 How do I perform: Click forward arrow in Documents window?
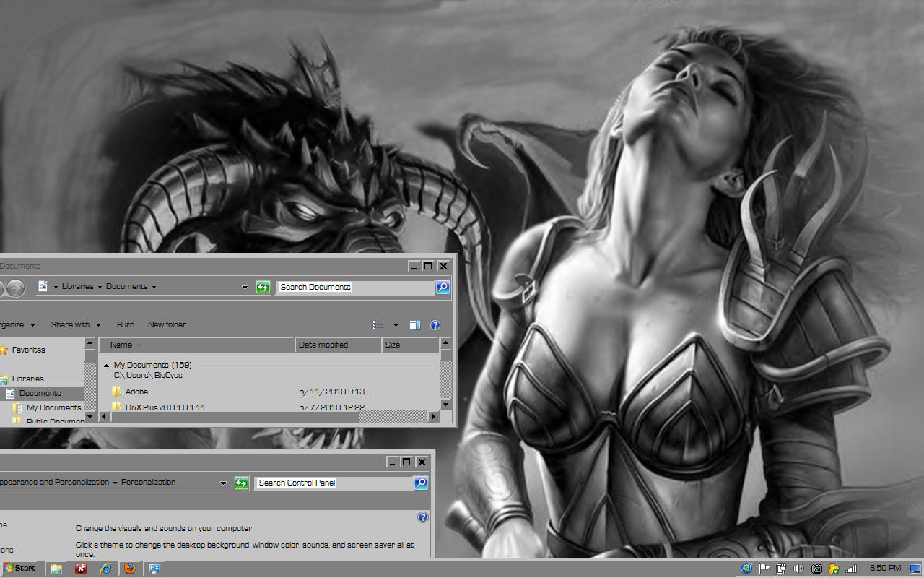coord(15,288)
